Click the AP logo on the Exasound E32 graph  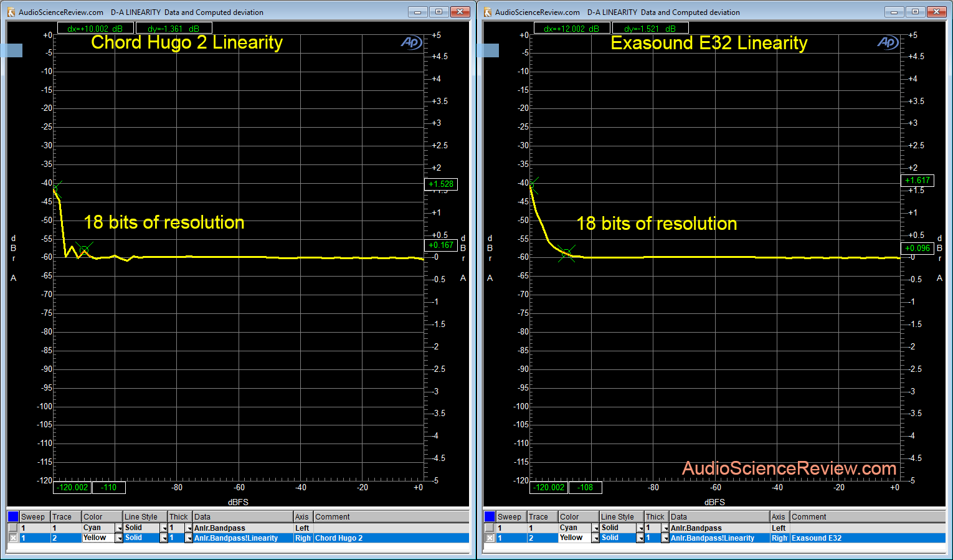point(888,42)
